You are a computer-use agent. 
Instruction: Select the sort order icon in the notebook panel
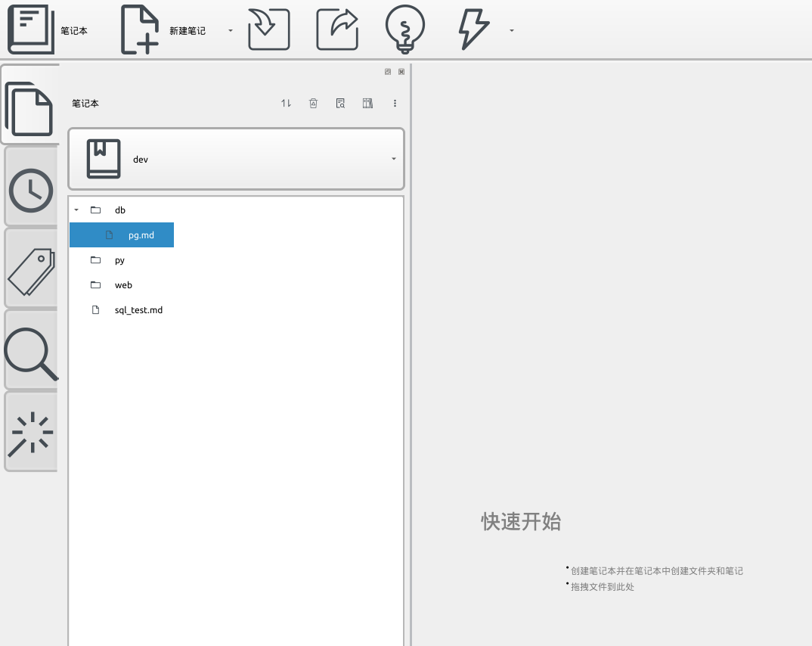point(286,103)
